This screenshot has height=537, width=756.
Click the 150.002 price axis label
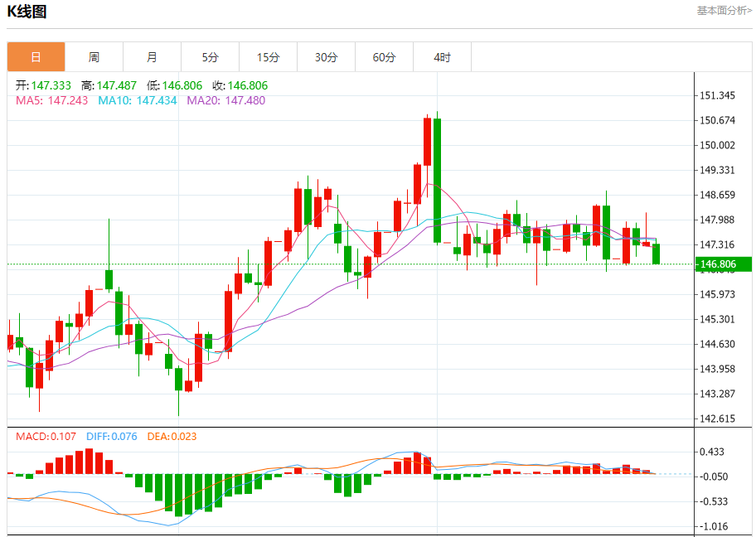pyautogui.click(x=717, y=145)
